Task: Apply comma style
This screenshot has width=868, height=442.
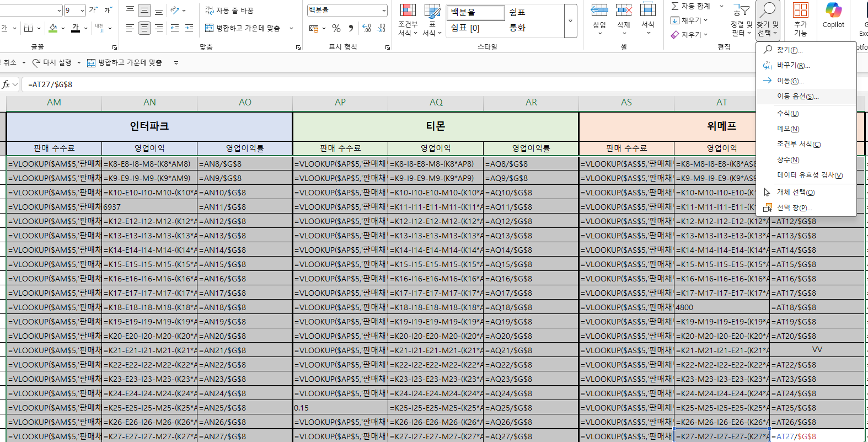Action: [351, 28]
